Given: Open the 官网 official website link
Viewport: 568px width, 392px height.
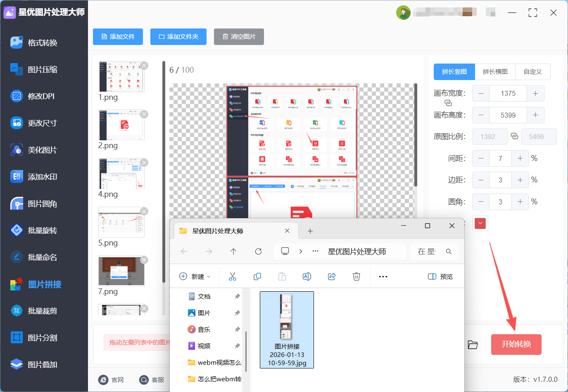Looking at the screenshot, I should pyautogui.click(x=112, y=380).
